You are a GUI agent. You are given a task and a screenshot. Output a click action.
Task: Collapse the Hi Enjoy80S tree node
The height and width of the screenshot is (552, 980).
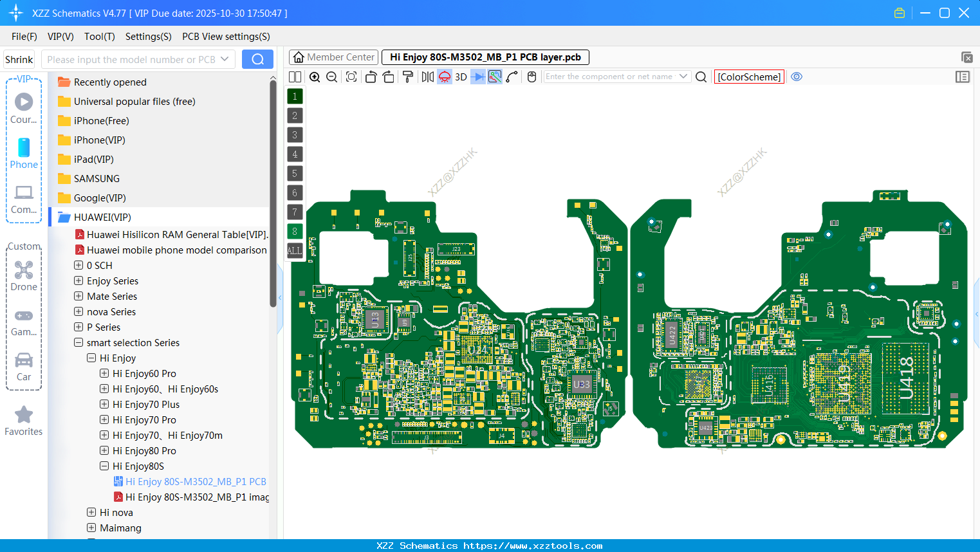pyautogui.click(x=104, y=466)
